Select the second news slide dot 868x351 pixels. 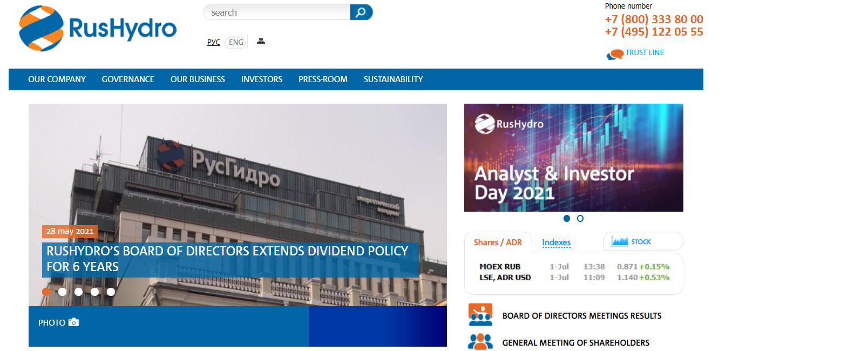(x=63, y=292)
